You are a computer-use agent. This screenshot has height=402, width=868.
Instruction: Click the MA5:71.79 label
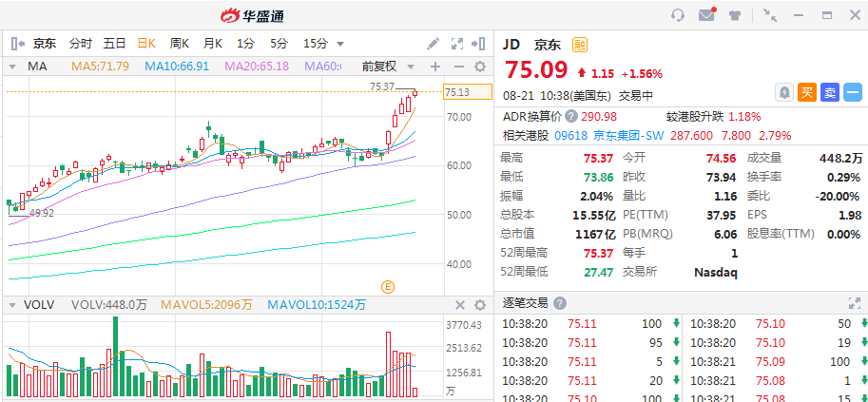click(100, 67)
